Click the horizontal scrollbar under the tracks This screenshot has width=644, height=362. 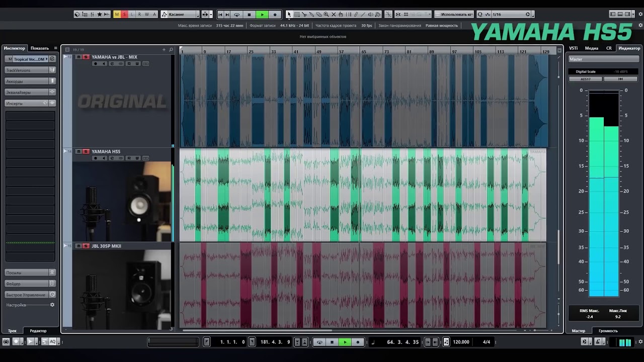tap(257, 331)
